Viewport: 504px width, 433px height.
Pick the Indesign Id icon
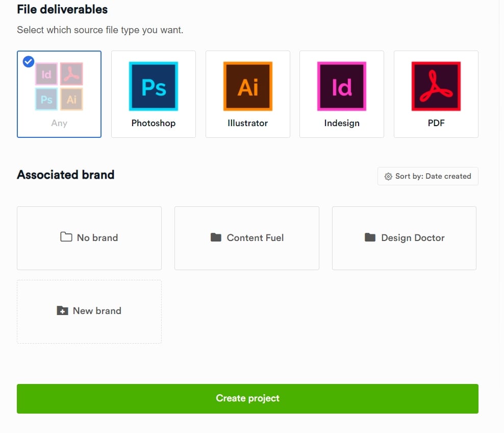342,86
